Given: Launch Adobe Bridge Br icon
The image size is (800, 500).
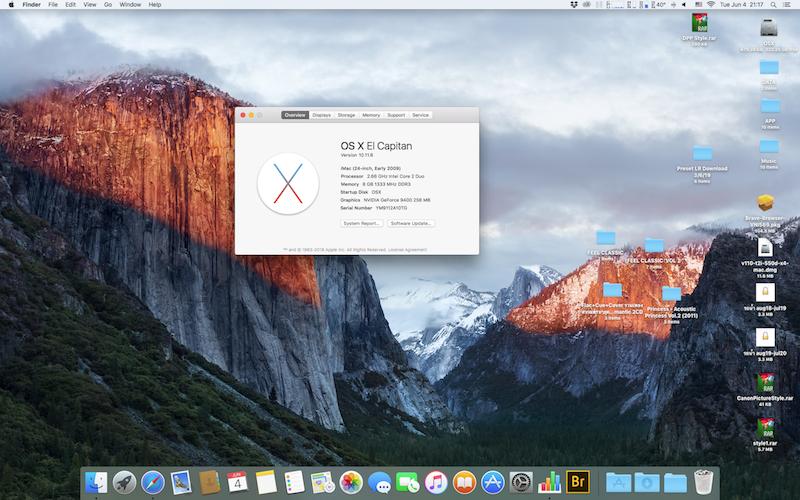Looking at the screenshot, I should tap(578, 482).
